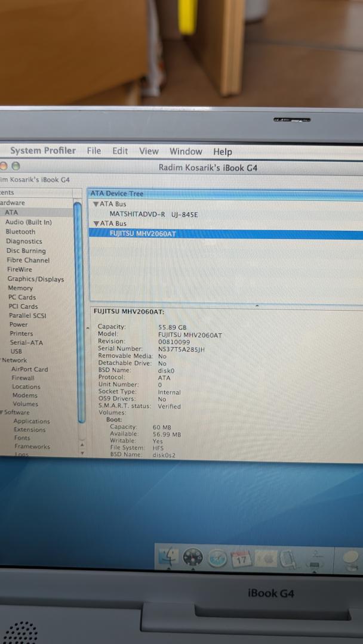Select Applications under Software
Screen dimensions: 363x644
coord(32,421)
